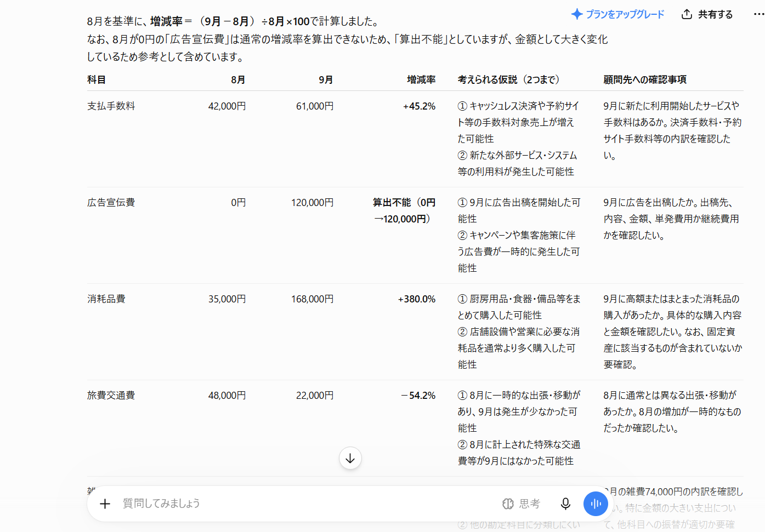Screen dimensions: 765x532
Task: Click the 120,000円 September cell
Action: [313, 202]
